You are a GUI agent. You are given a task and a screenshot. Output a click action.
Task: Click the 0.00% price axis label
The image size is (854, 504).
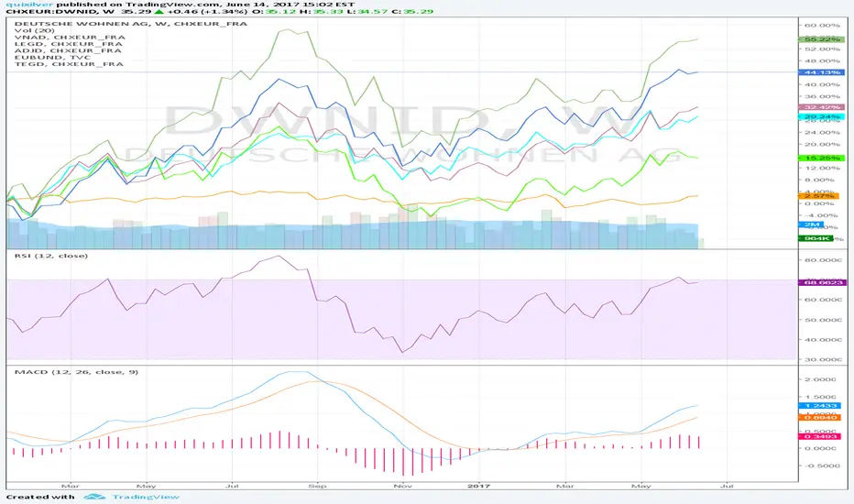click(x=819, y=203)
